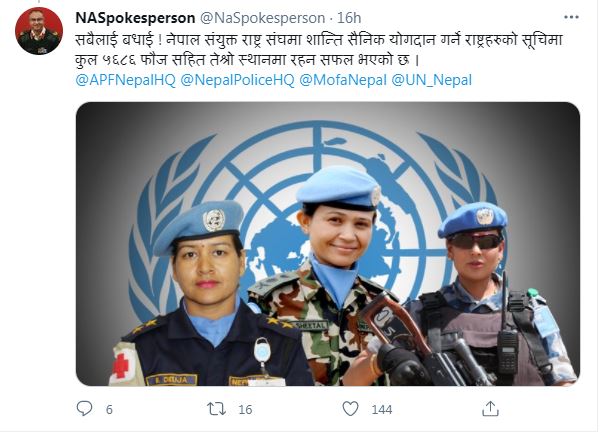Retweet using the arrows icon
The width and height of the screenshot is (600, 432).
click(216, 409)
